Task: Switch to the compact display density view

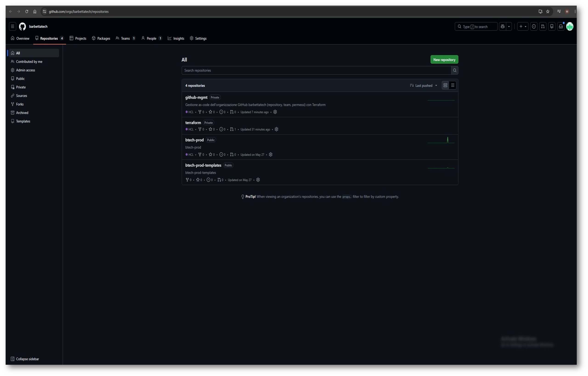Action: click(453, 85)
